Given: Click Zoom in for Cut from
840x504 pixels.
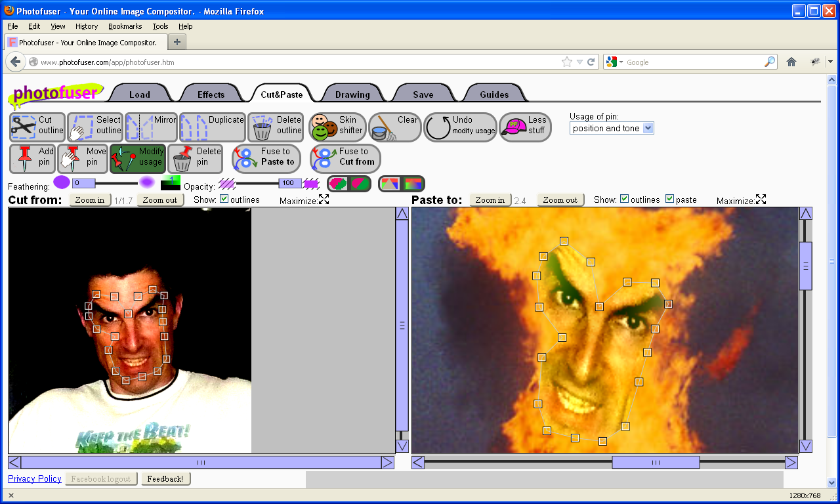Looking at the screenshot, I should 90,199.
